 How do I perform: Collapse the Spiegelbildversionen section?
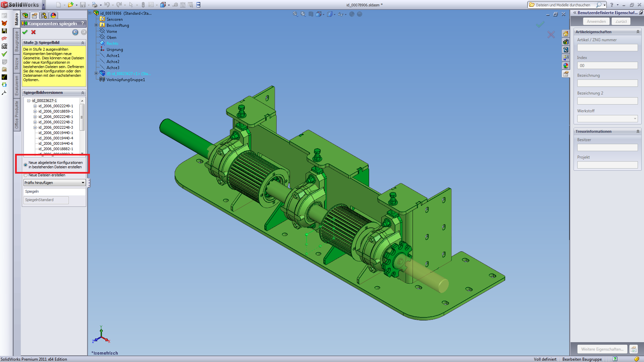pos(83,93)
